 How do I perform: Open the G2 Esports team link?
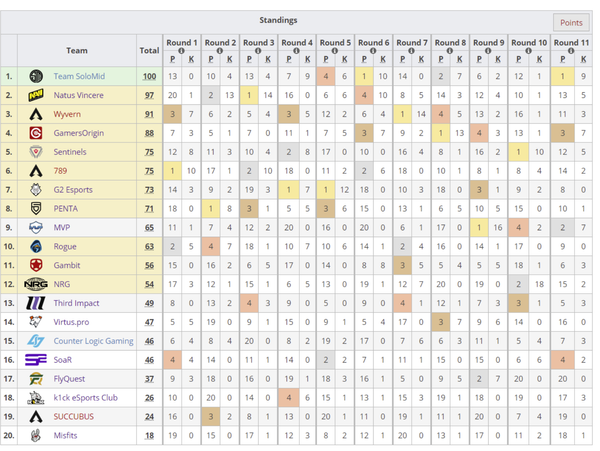(73, 190)
